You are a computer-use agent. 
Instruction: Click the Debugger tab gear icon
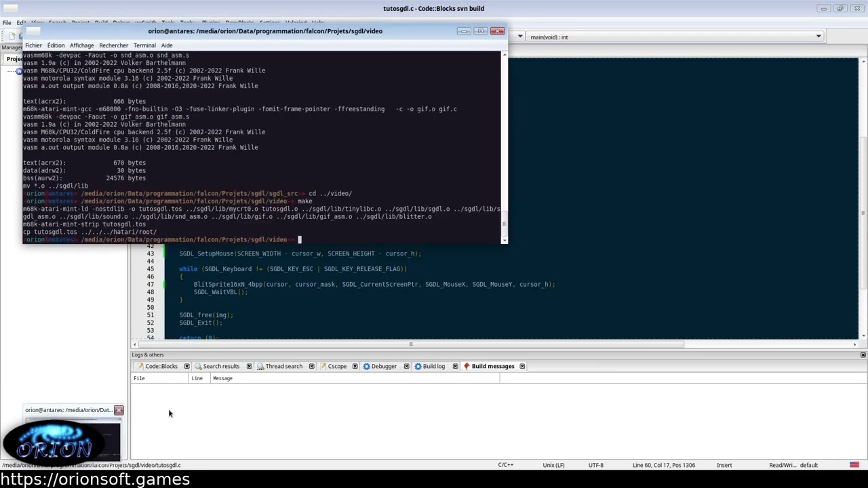pos(366,366)
